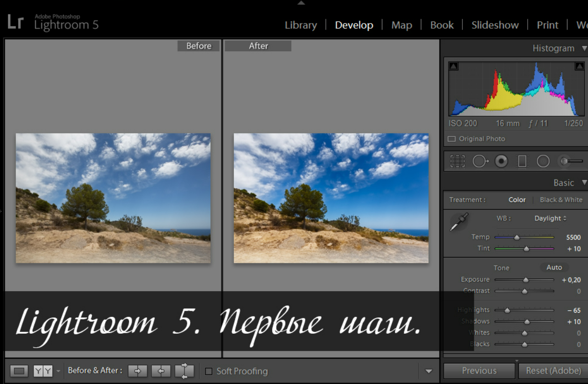Click the Before photo preview
Image resolution: width=588 pixels, height=384 pixels.
click(x=113, y=198)
